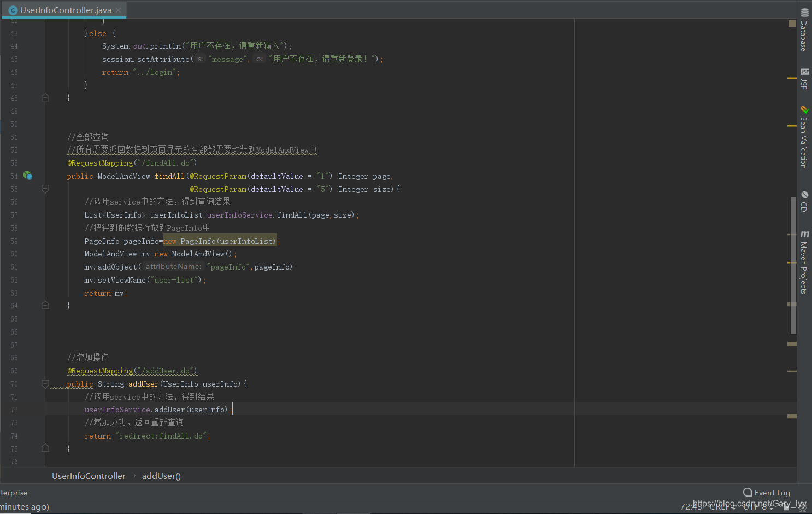Screen dimensions: 812x514
Task: Click the "user-list" string on line 62
Action: (x=174, y=280)
